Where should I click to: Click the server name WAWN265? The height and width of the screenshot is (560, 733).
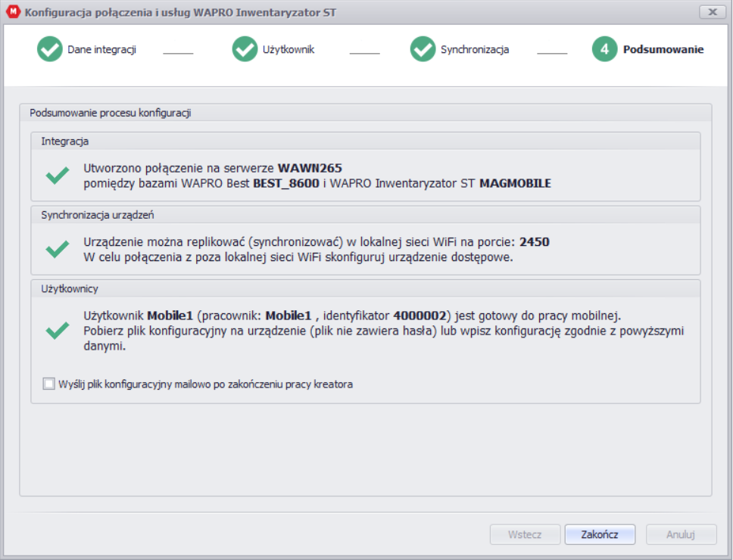click(x=310, y=168)
